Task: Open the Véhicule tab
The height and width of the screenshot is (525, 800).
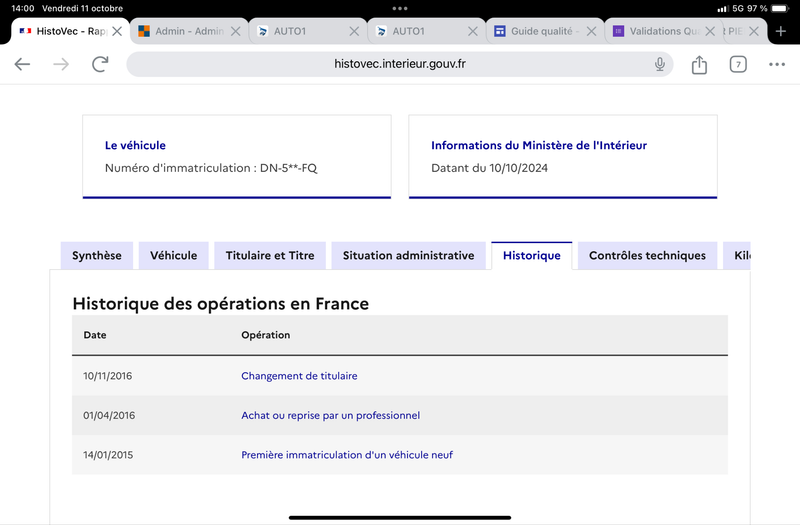Action: pos(173,256)
